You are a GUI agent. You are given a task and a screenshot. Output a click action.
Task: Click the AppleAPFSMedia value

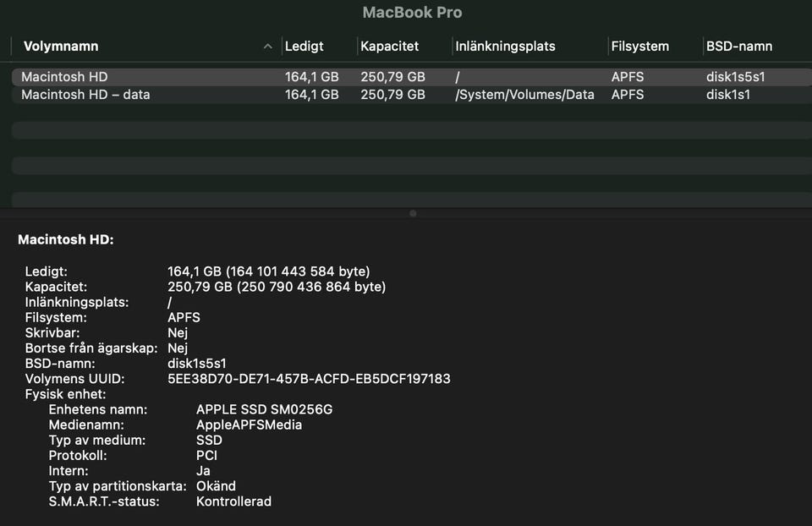(x=249, y=425)
